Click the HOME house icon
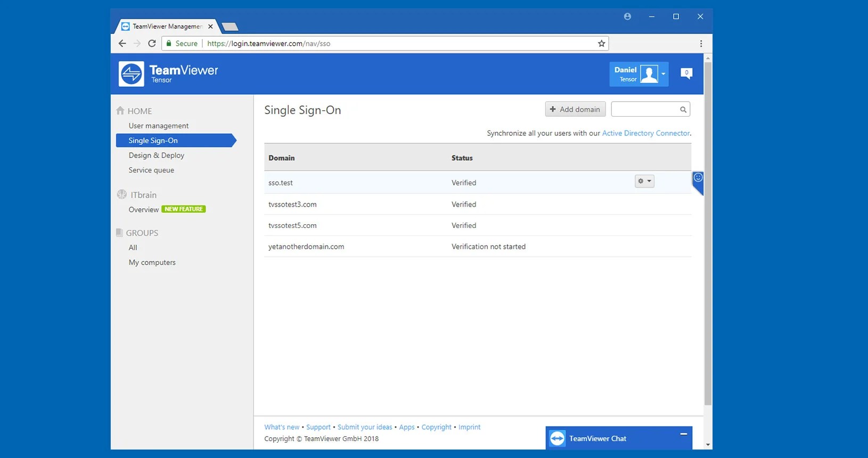Viewport: 868px width, 458px height. (x=120, y=110)
